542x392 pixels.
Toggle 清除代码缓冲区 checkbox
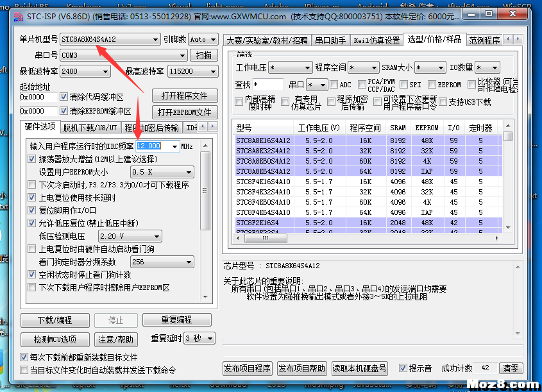pyautogui.click(x=64, y=97)
